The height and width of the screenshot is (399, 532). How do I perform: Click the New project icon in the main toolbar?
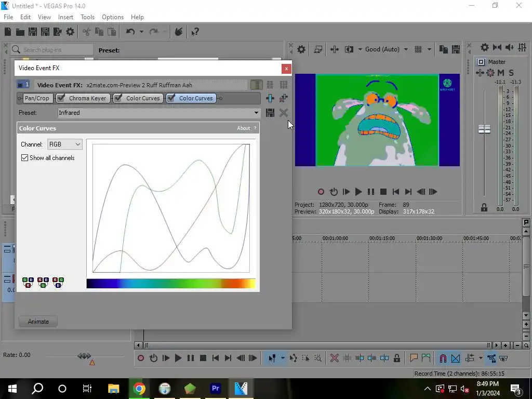8,32
